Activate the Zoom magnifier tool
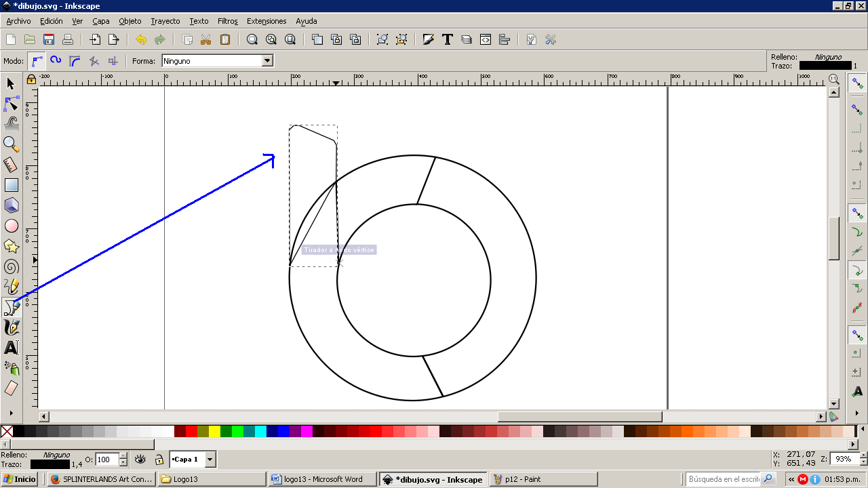 click(x=11, y=144)
